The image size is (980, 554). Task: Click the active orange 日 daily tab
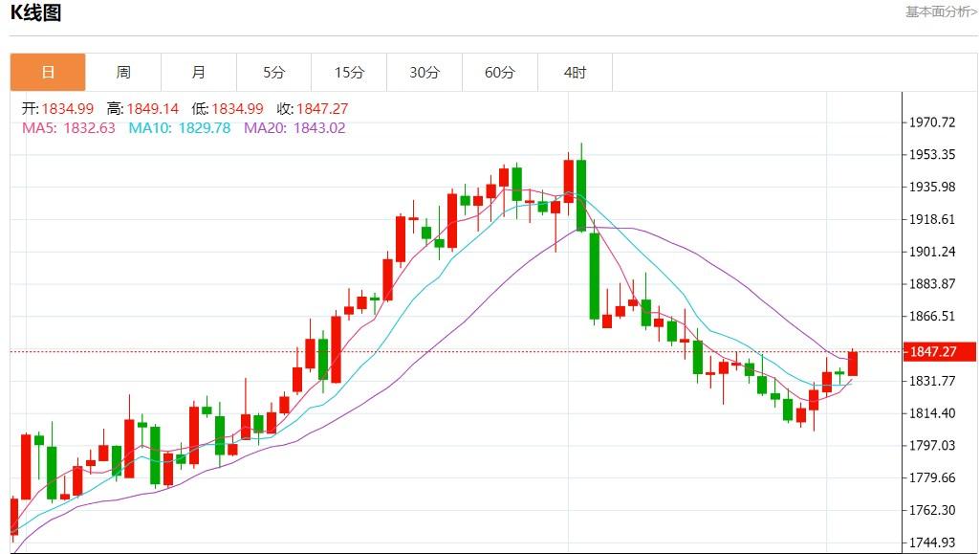48,73
